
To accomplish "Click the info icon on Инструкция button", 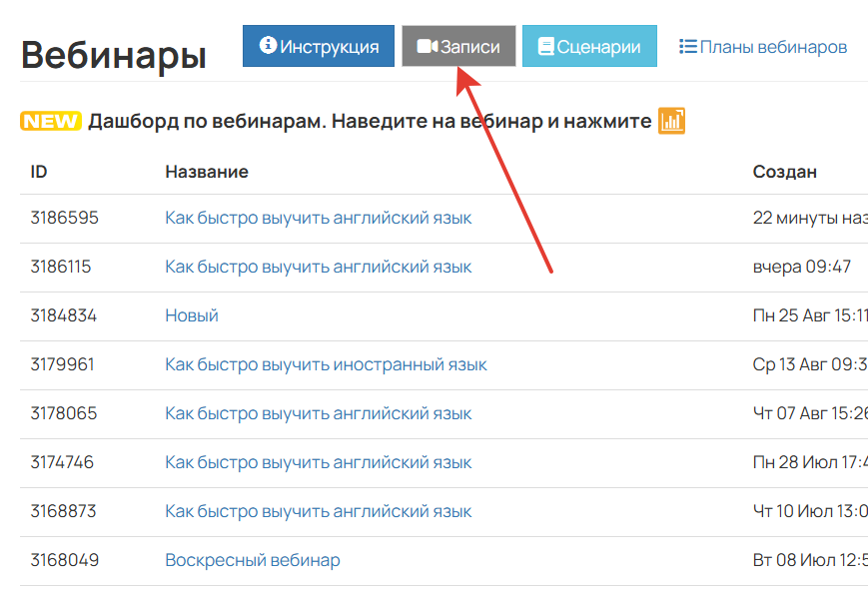I will tap(268, 46).
